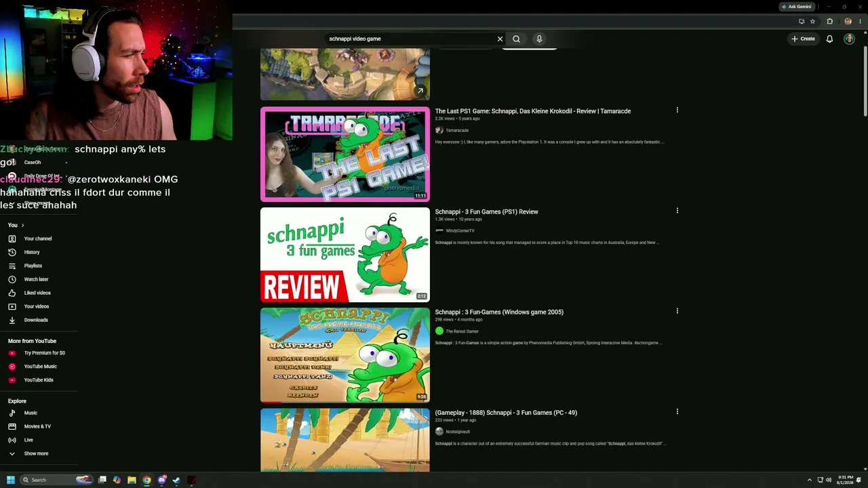The width and height of the screenshot is (868, 488).
Task: Open the 'schnappi 3 fun games REVIEW' thumbnail
Action: (345, 255)
